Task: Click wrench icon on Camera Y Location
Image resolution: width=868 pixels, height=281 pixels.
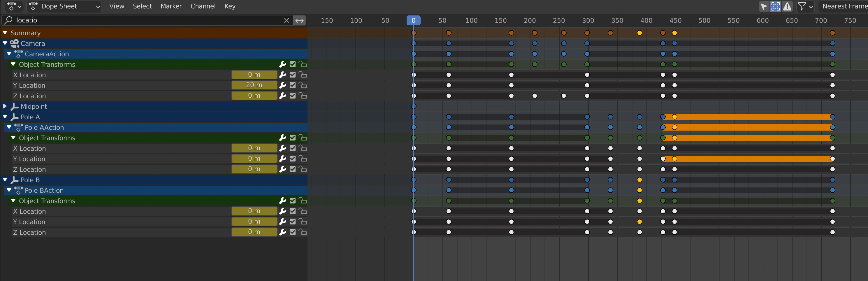Action: click(283, 85)
